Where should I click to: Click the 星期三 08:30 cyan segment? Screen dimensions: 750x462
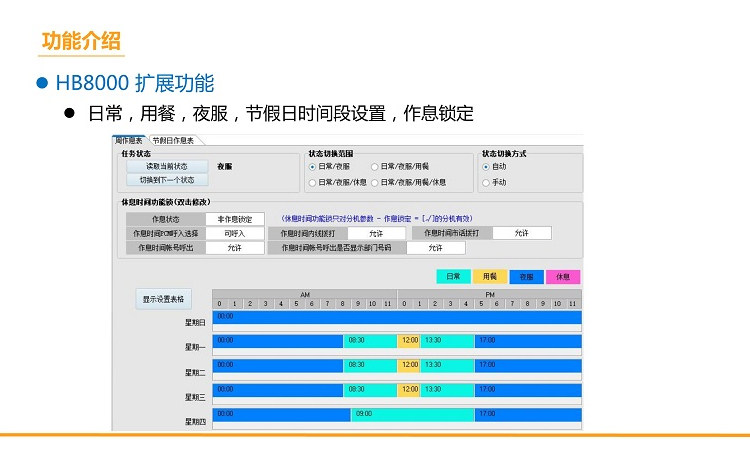coord(370,390)
